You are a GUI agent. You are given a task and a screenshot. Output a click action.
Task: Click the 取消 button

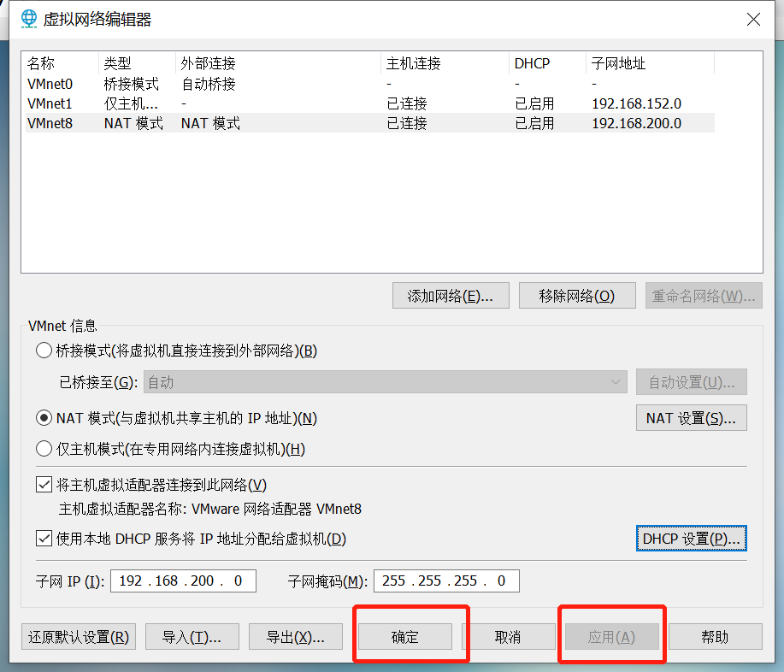pos(509,636)
